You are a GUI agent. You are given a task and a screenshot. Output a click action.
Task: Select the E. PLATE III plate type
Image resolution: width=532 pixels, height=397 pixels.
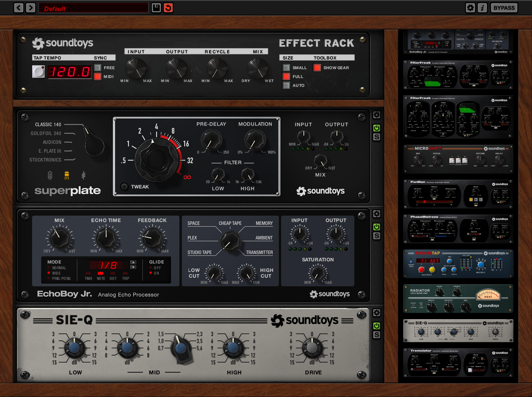50,151
